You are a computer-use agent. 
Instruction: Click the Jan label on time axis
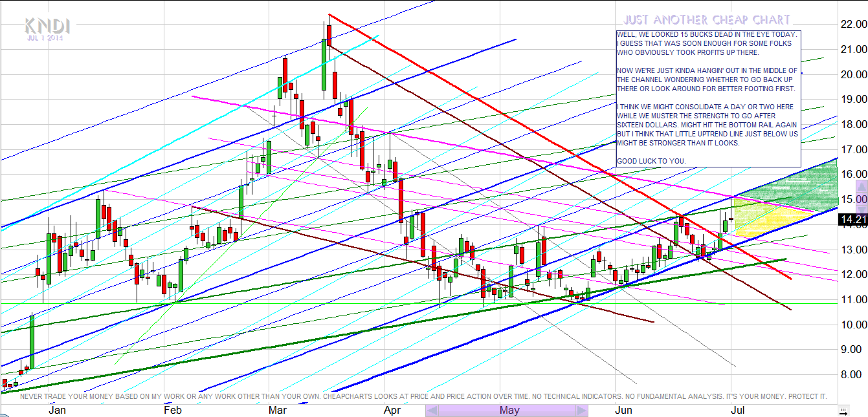(57, 411)
